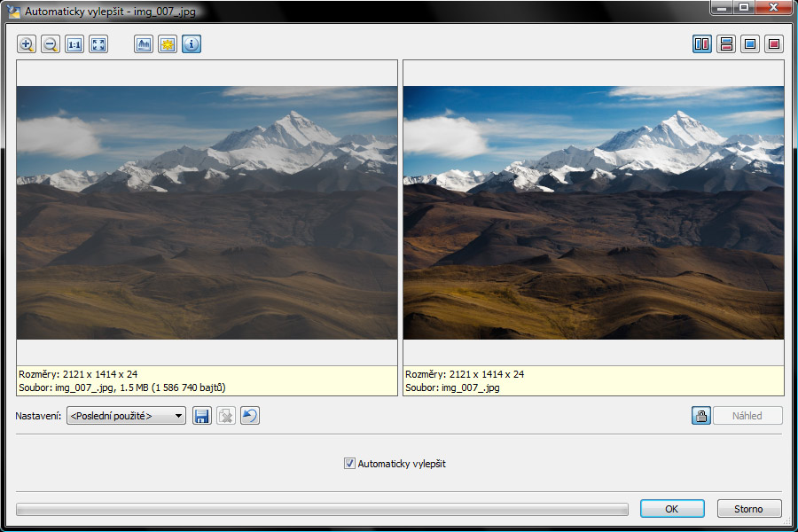The image size is (798, 532).
Task: Toggle image information icon
Action: 192,44
